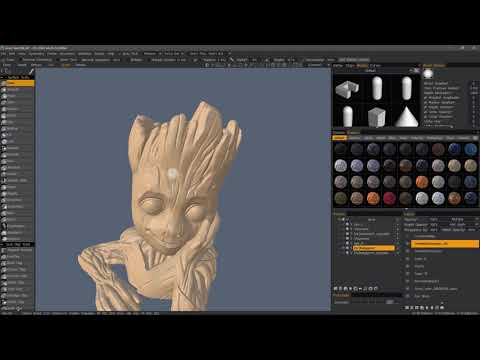This screenshot has height=360, width=480.
Task: Pick the L-shaped block primitive model
Action: (x=347, y=88)
